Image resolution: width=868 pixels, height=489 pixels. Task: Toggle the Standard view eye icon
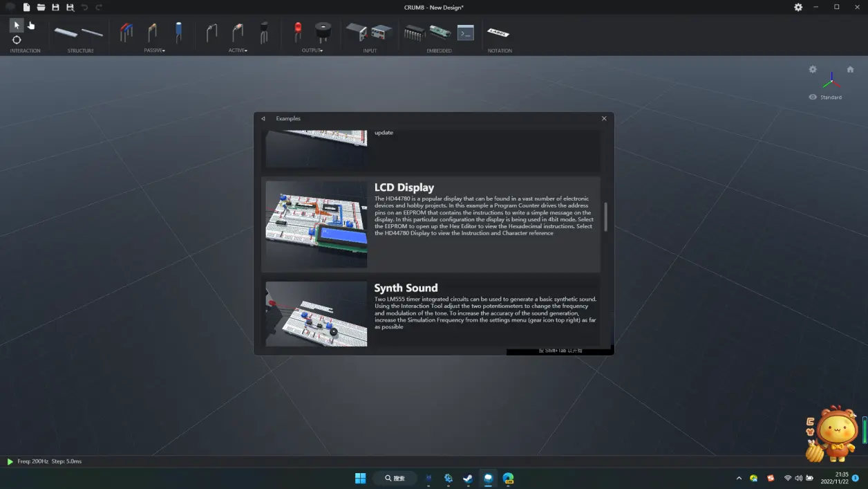pyautogui.click(x=813, y=97)
